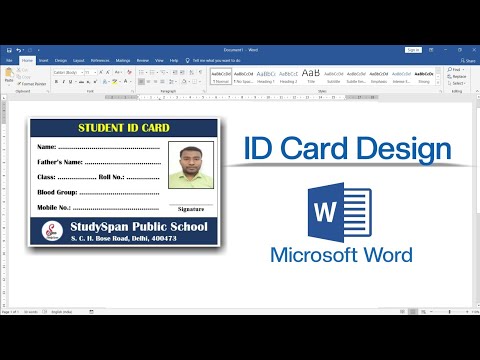Undo the last action
This screenshot has width=480, height=360.
point(18,50)
